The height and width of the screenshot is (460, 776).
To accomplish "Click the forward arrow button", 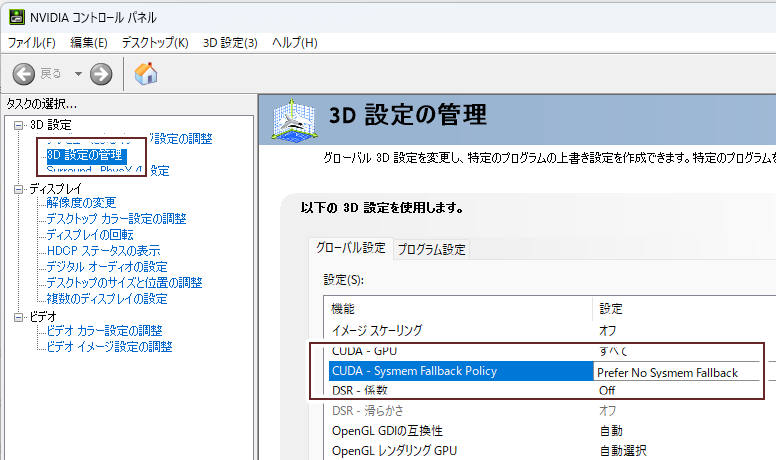I will pyautogui.click(x=101, y=74).
